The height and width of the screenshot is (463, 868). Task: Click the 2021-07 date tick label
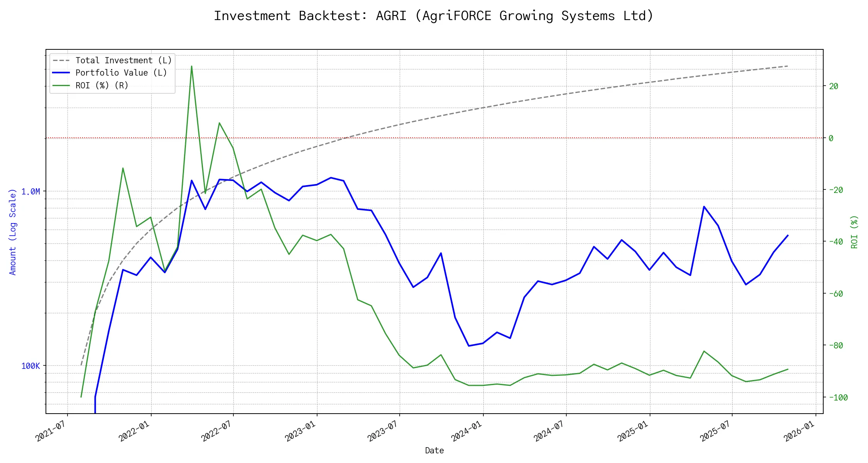point(51,431)
